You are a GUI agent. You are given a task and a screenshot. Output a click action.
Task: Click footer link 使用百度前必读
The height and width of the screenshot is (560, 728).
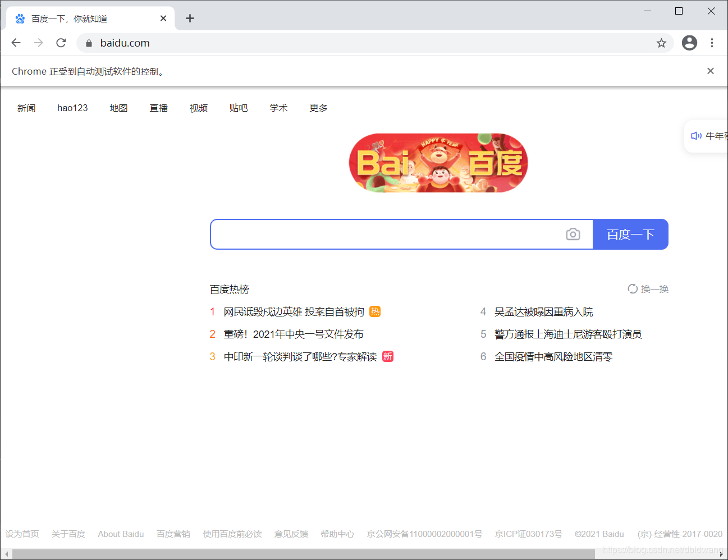pyautogui.click(x=232, y=534)
